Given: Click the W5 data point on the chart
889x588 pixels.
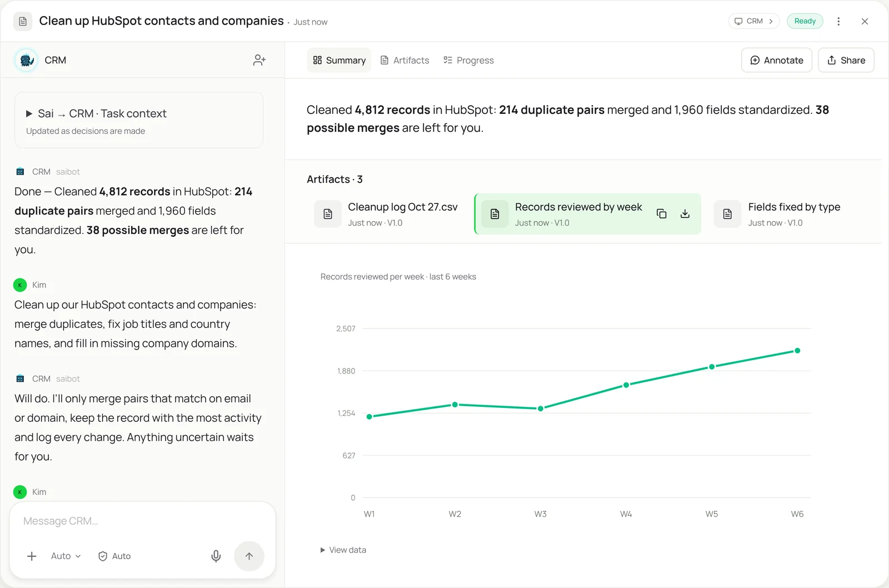Looking at the screenshot, I should pyautogui.click(x=712, y=367).
